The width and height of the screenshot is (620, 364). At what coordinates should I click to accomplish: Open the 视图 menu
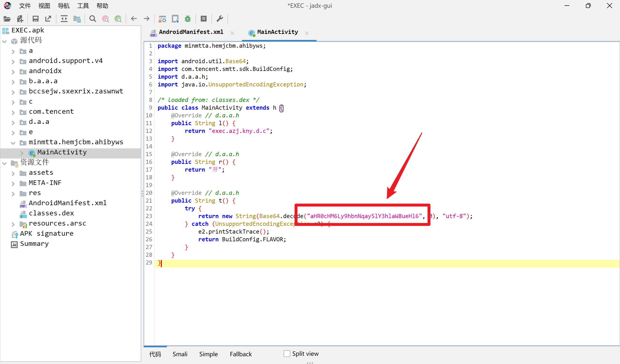[44, 6]
